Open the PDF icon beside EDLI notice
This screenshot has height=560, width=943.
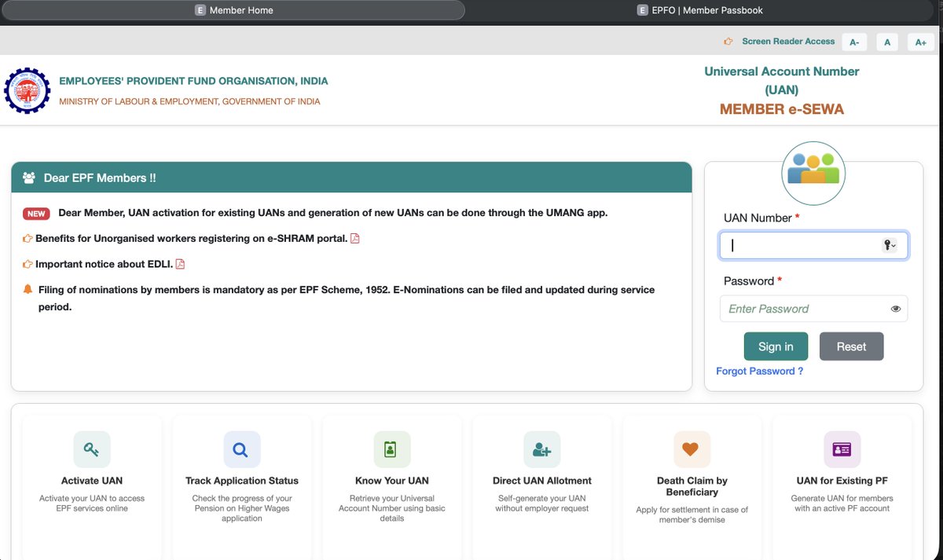pos(180,264)
